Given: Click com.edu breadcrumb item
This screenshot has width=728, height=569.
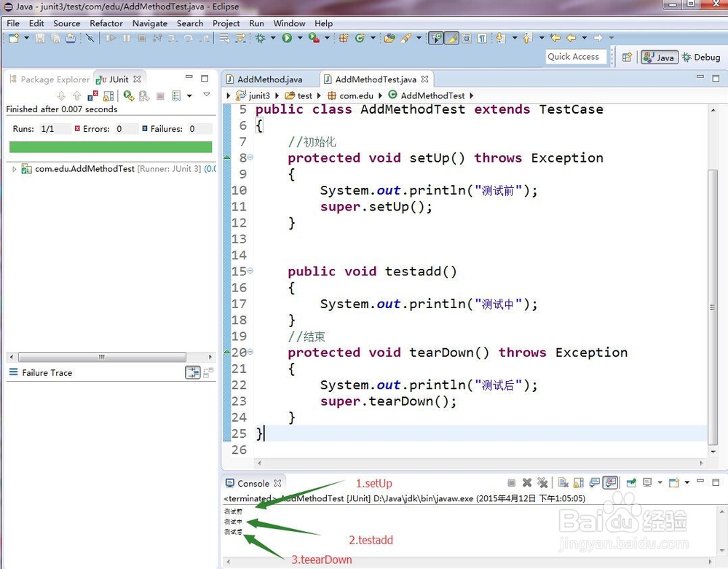Looking at the screenshot, I should 351,95.
